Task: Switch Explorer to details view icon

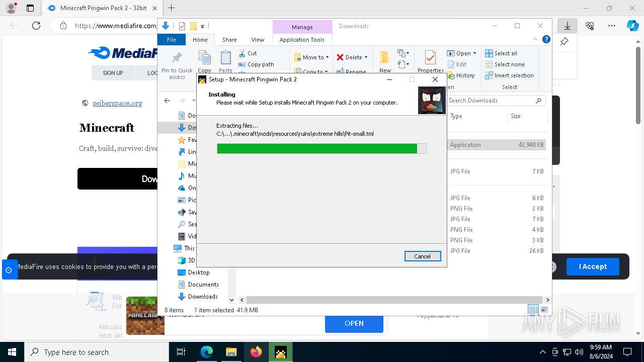Action: [533, 310]
